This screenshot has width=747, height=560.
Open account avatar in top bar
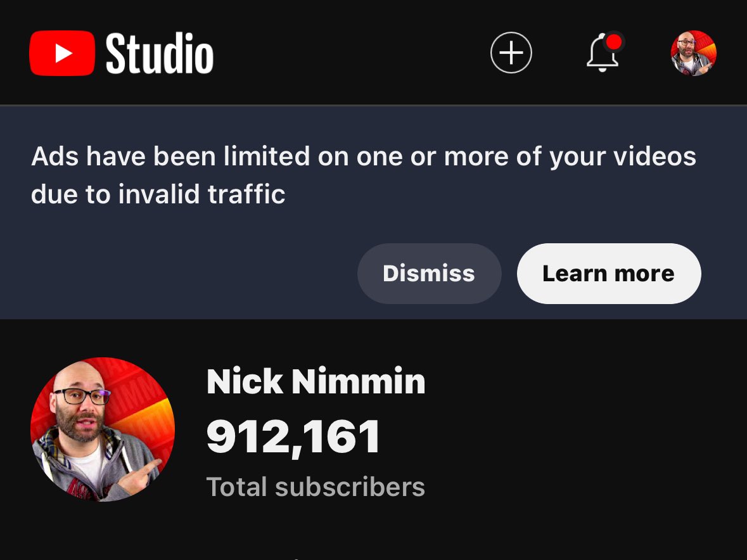tap(694, 53)
